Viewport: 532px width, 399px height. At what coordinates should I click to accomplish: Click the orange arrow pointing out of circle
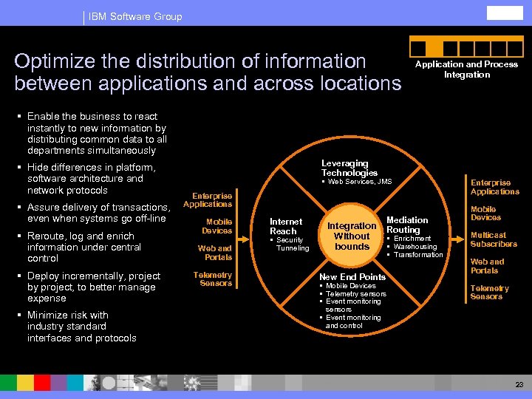pos(457,239)
